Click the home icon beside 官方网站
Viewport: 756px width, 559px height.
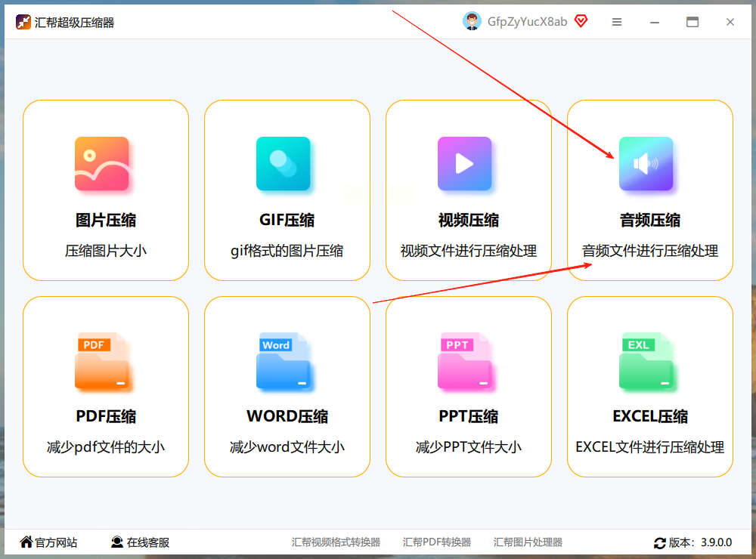point(26,542)
